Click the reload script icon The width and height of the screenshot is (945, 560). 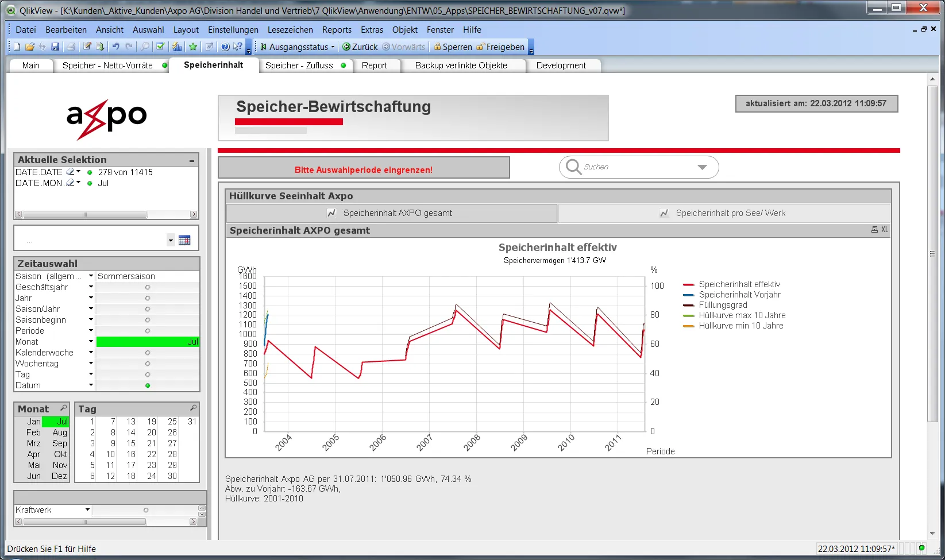101,47
